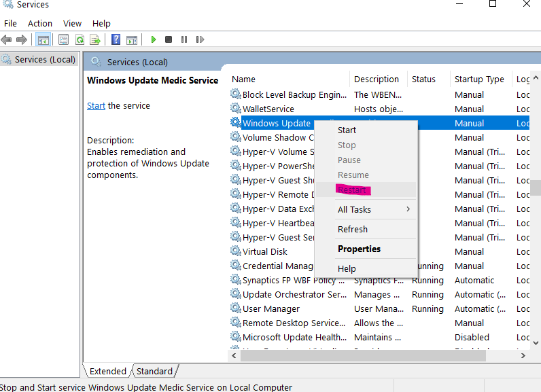Choose Start in the context menu
The width and height of the screenshot is (541, 392).
click(366, 130)
